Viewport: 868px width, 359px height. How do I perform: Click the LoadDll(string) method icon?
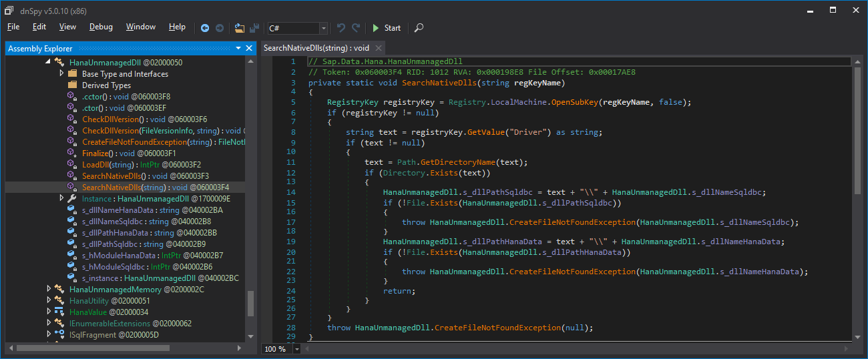point(73,164)
